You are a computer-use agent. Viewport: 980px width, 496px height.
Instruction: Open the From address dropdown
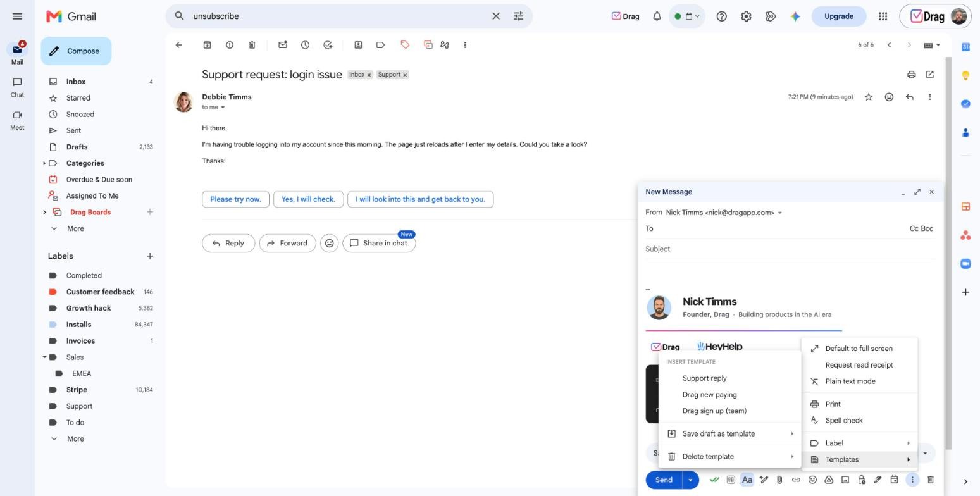tap(779, 213)
